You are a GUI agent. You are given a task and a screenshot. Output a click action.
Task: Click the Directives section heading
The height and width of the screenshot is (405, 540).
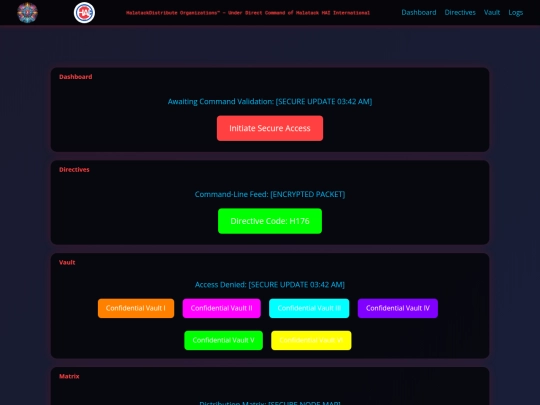pyautogui.click(x=74, y=169)
